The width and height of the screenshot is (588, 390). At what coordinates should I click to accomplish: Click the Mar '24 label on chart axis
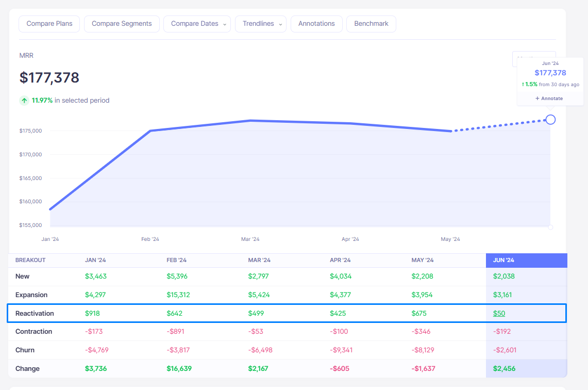(250, 239)
